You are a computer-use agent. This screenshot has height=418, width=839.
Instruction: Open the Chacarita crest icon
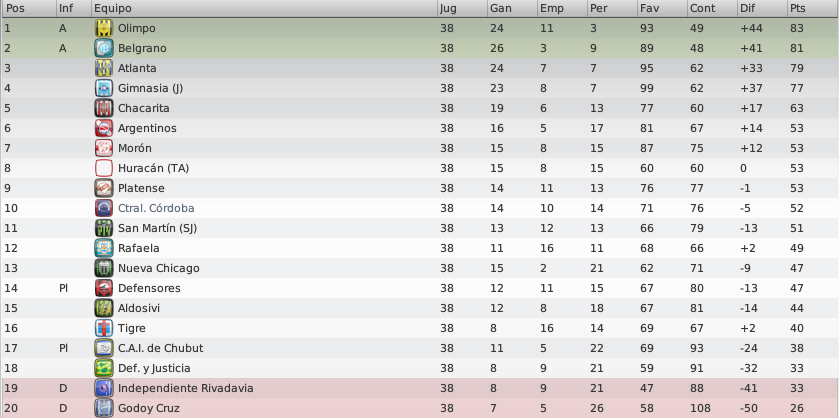tap(104, 108)
